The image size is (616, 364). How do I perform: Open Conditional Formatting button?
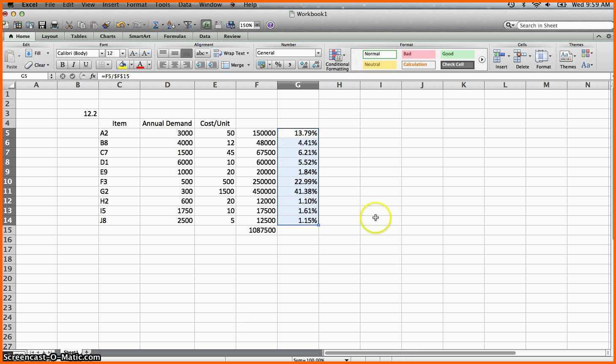[x=337, y=60]
